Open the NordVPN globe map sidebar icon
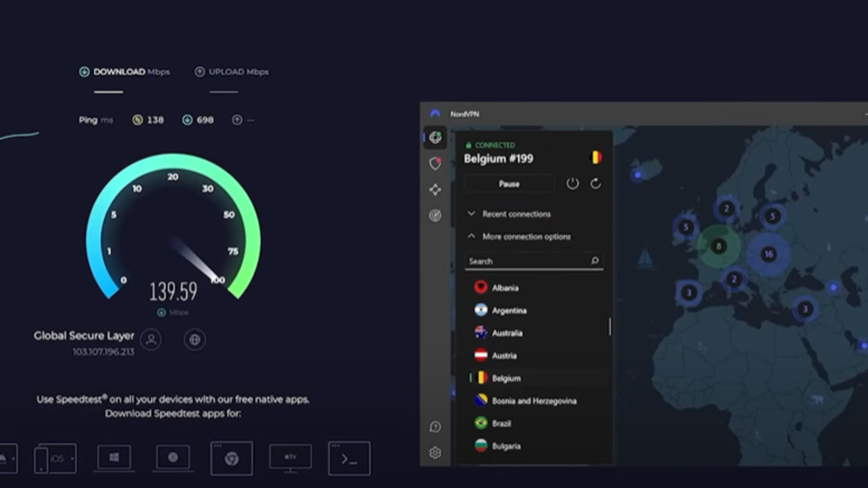The image size is (868, 488). point(435,137)
